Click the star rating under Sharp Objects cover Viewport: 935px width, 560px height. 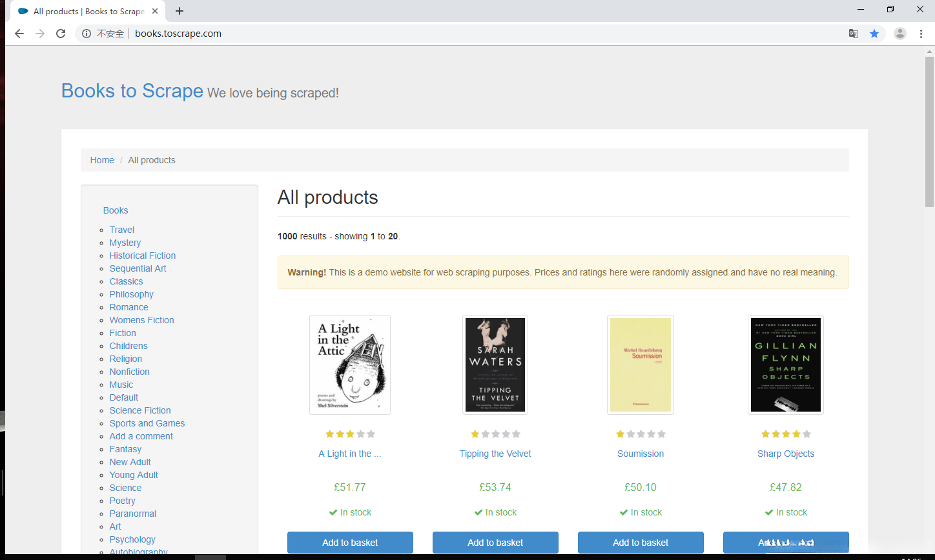pyautogui.click(x=786, y=434)
